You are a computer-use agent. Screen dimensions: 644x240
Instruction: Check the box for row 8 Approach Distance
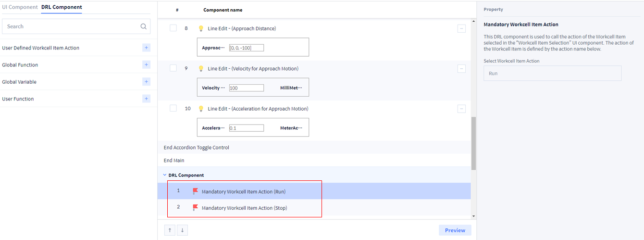[173, 28]
